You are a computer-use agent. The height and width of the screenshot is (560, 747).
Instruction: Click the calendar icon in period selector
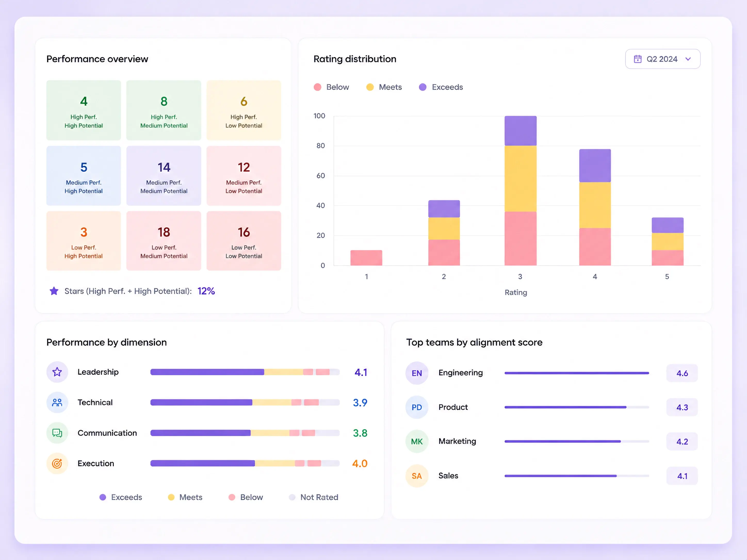click(x=638, y=59)
